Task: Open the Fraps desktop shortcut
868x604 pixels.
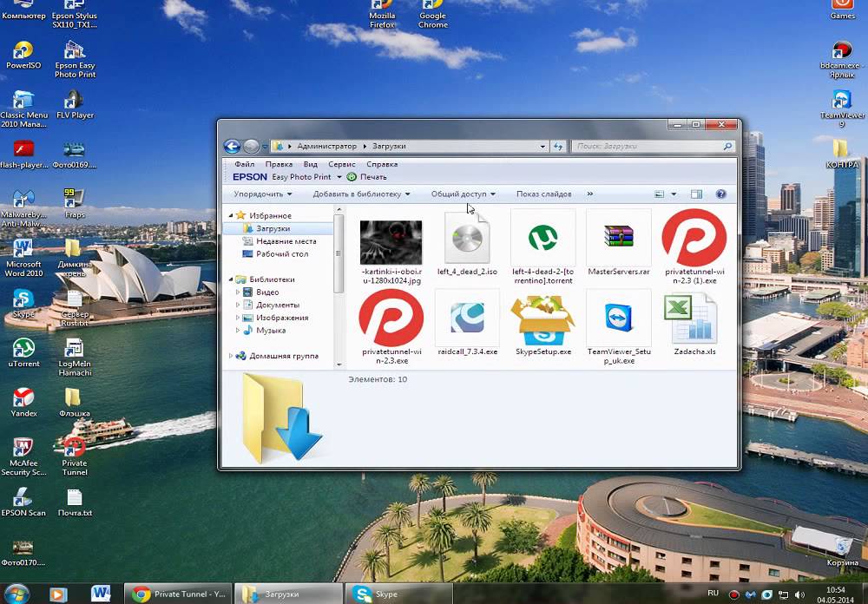Action: point(75,204)
